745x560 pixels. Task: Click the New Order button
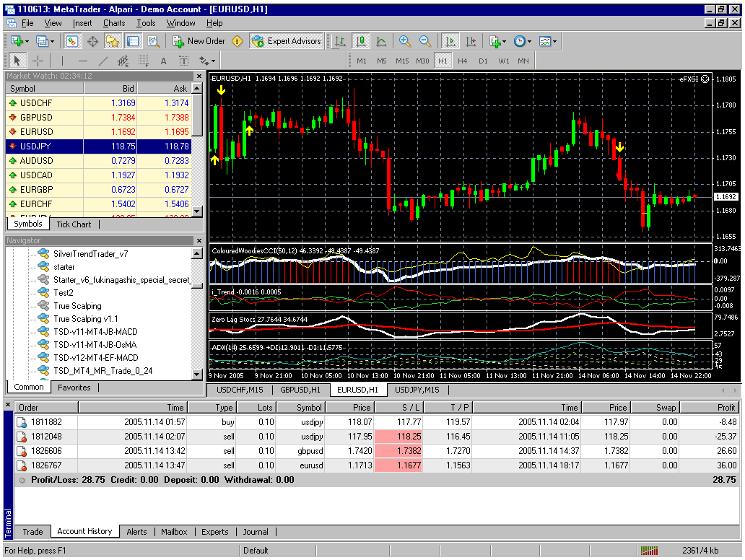click(199, 41)
